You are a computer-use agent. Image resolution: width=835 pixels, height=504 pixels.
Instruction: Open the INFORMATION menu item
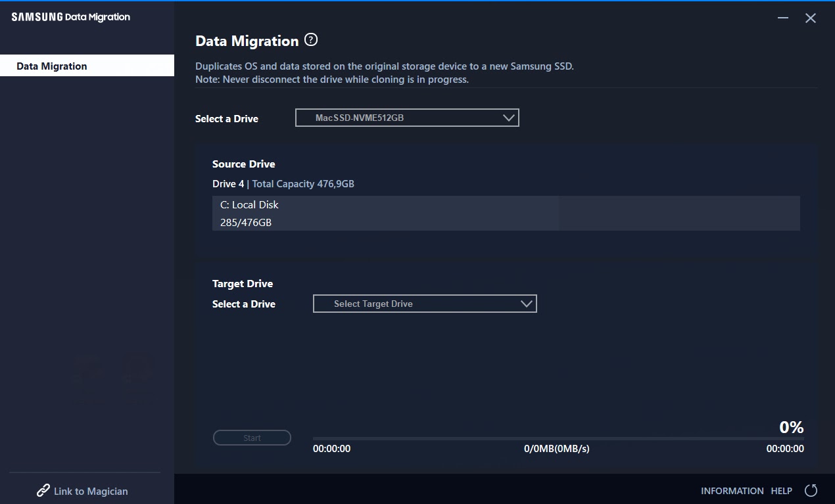click(x=732, y=491)
